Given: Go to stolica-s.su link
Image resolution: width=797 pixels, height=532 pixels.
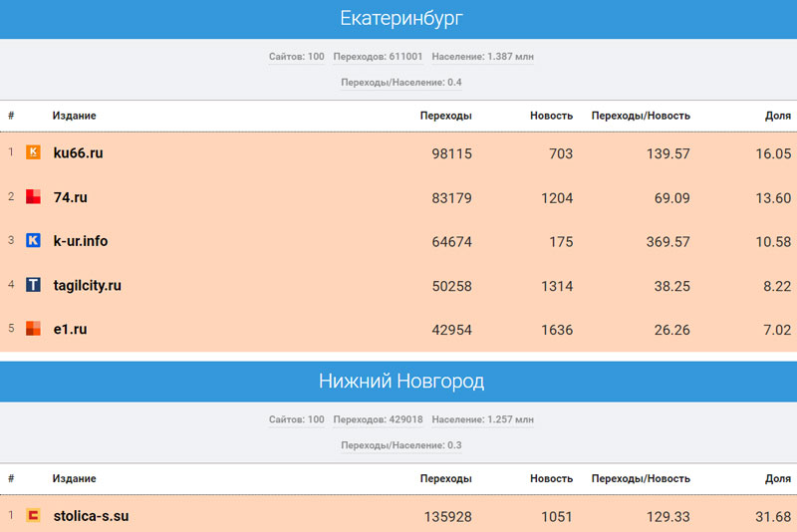Looking at the screenshot, I should [91, 516].
